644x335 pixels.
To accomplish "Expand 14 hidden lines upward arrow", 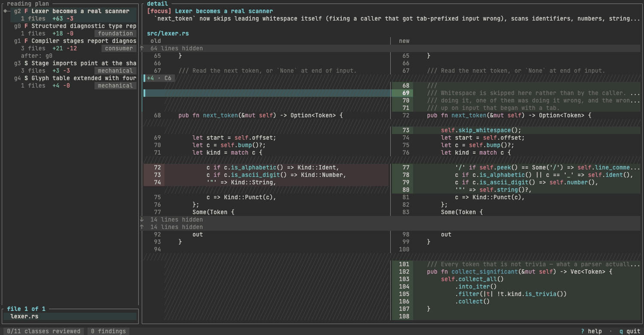I will click(x=391, y=227).
